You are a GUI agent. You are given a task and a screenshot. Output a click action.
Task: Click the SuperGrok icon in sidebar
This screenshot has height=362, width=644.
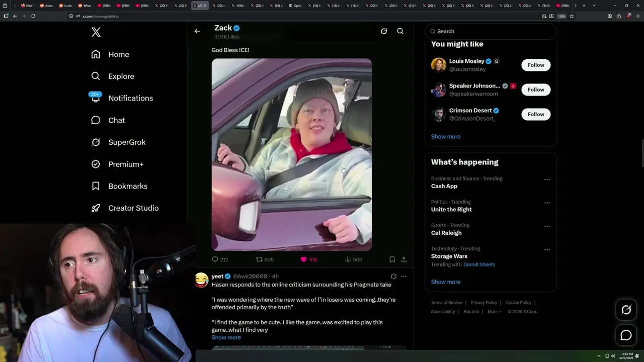[x=96, y=142]
